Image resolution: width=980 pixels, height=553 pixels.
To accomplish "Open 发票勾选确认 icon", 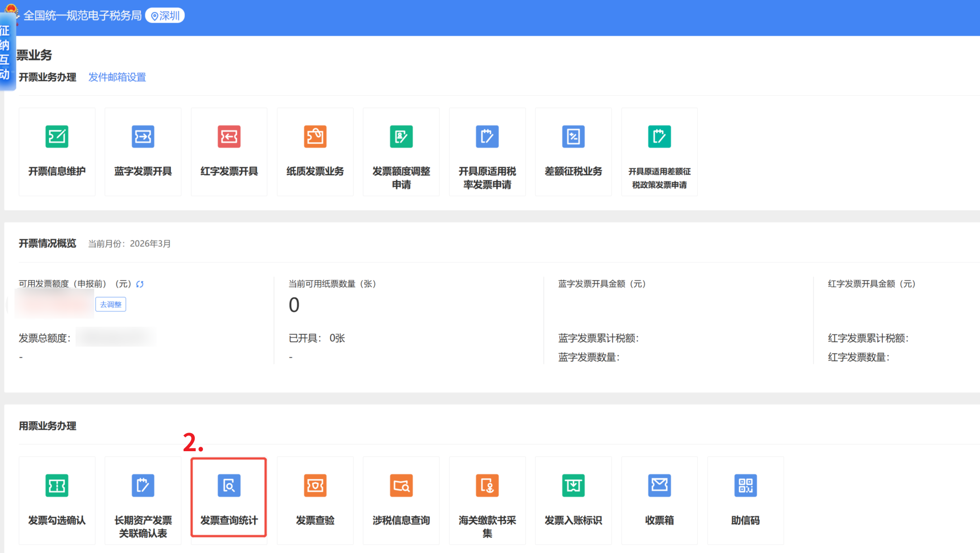I will tap(57, 486).
